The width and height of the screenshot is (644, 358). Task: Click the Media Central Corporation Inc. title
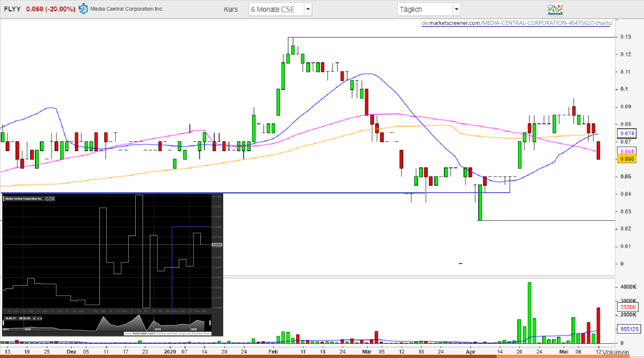pyautogui.click(x=127, y=9)
